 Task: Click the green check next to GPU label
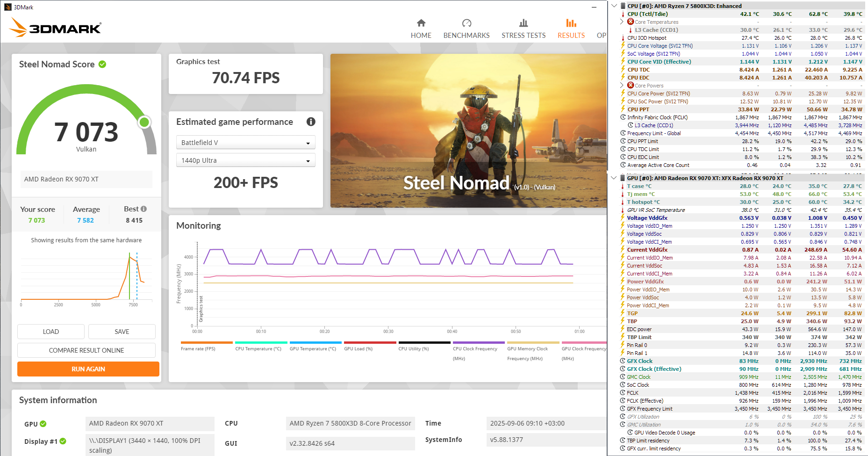click(43, 424)
